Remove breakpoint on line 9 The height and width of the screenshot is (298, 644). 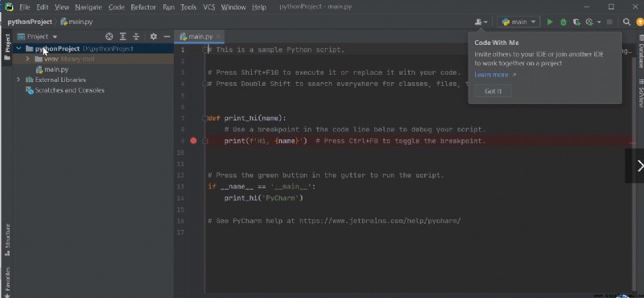[x=193, y=141]
